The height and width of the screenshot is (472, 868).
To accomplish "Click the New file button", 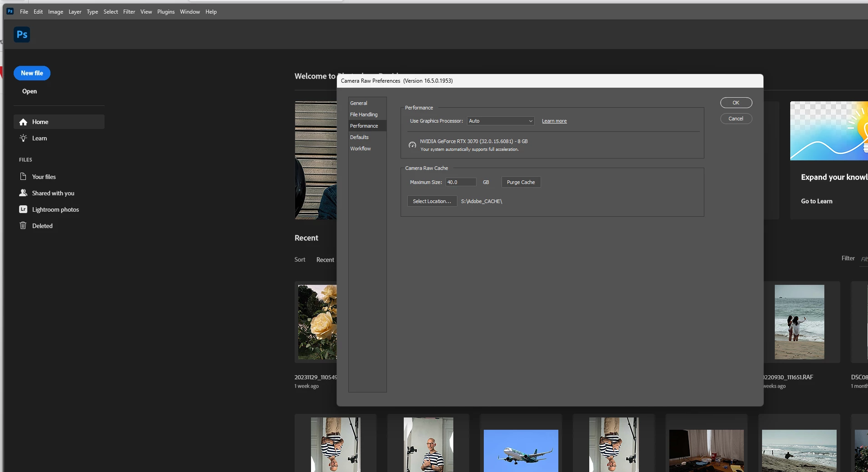I will 32,73.
